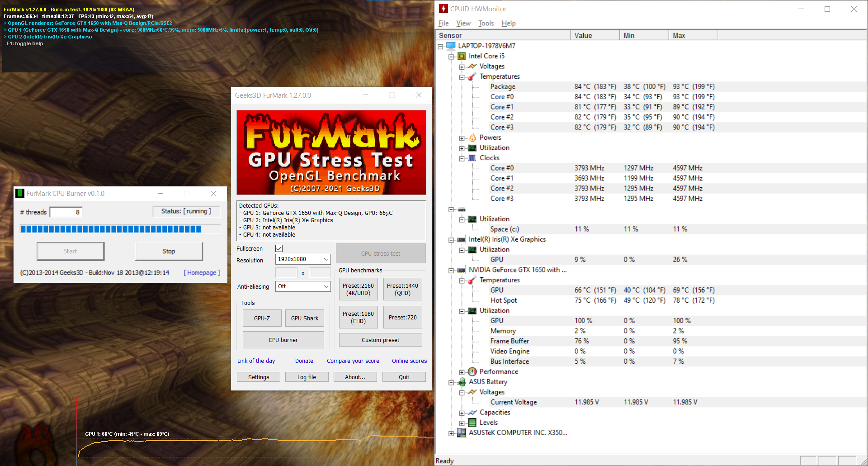Run the Preset:720 benchmark
Screen dimensions: 868x466
point(402,317)
